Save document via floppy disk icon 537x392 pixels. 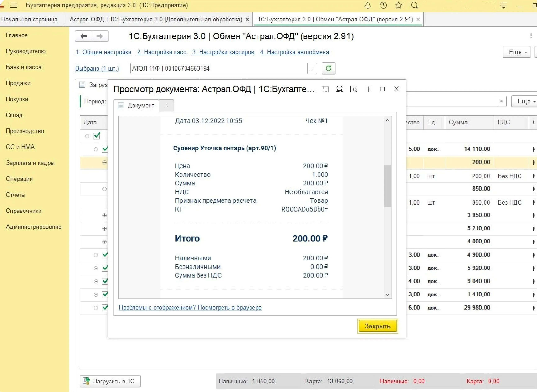tap(325, 89)
